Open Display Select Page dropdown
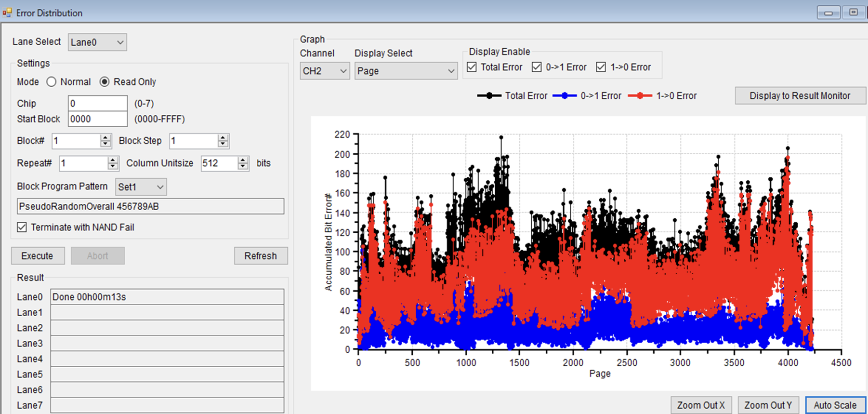 tap(406, 71)
